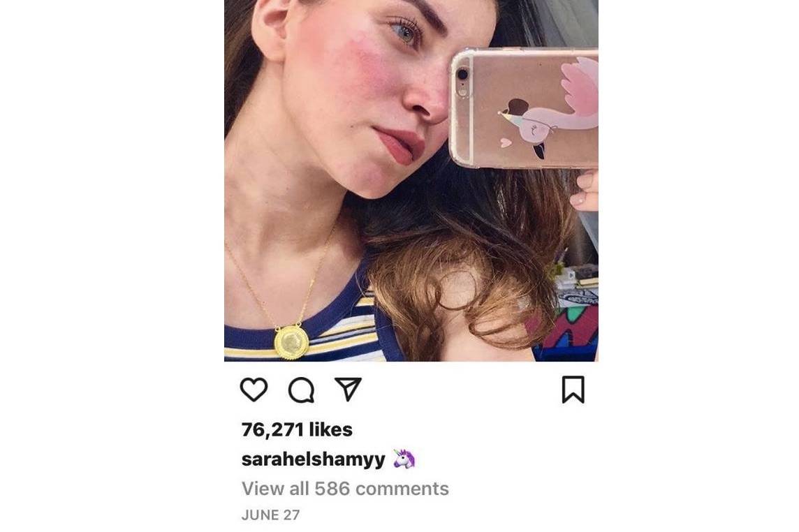Like the post with the heart icon

[254, 390]
